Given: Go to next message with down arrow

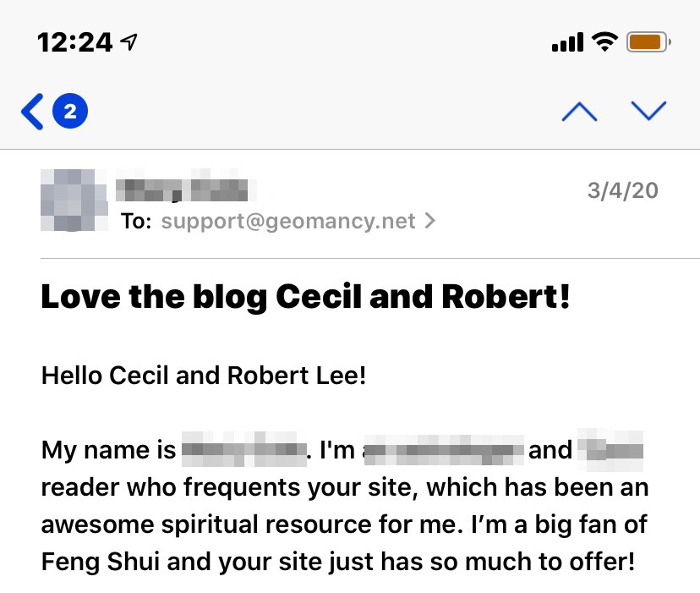Looking at the screenshot, I should coord(648,112).
